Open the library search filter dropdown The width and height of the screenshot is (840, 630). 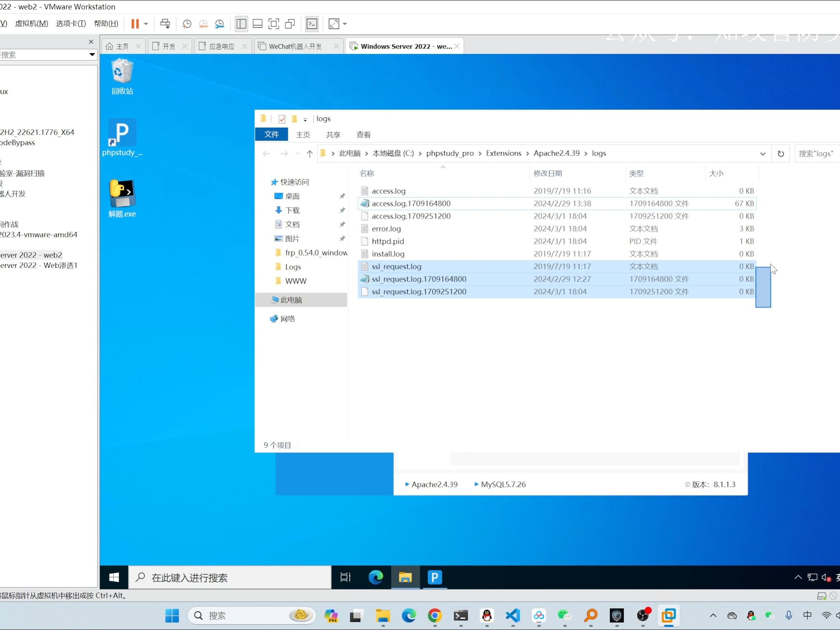[x=92, y=54]
